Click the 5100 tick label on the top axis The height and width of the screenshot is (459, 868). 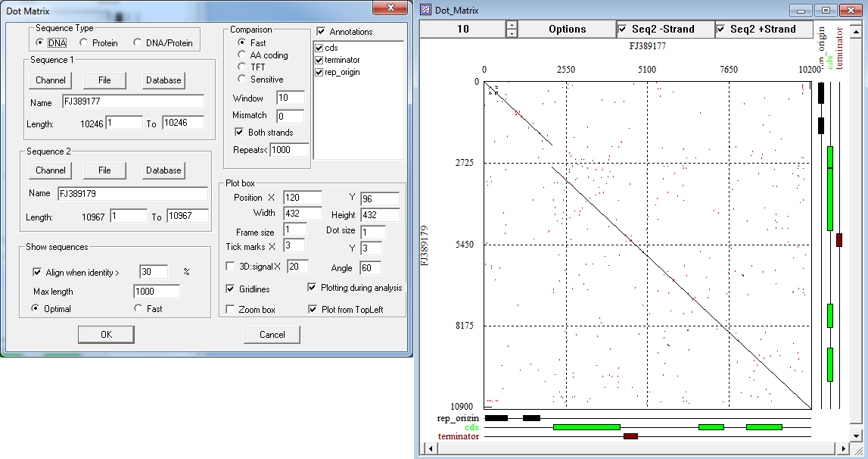click(647, 69)
